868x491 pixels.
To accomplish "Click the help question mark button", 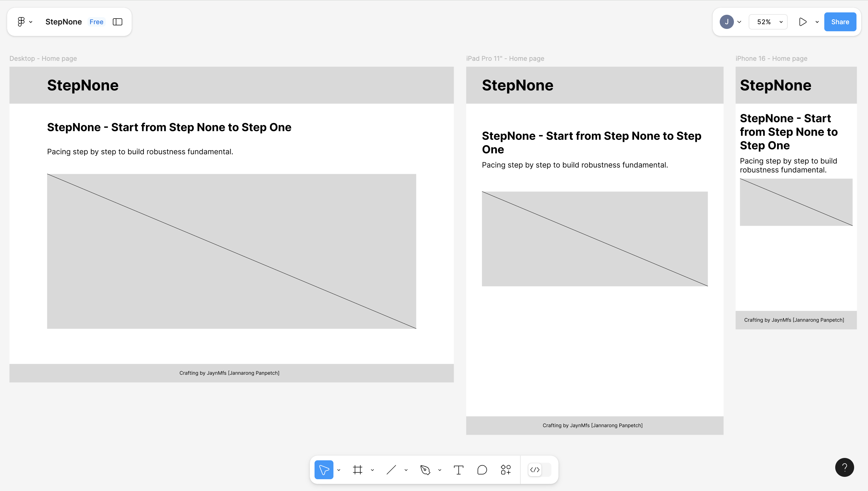I will point(844,467).
